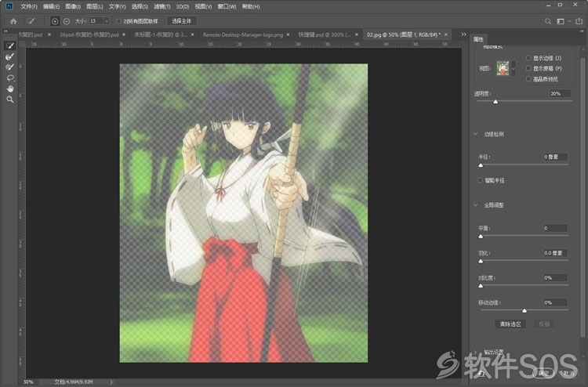Click the 确定 button
Image resolution: width=588 pixels, height=387 pixels.
pos(543,373)
